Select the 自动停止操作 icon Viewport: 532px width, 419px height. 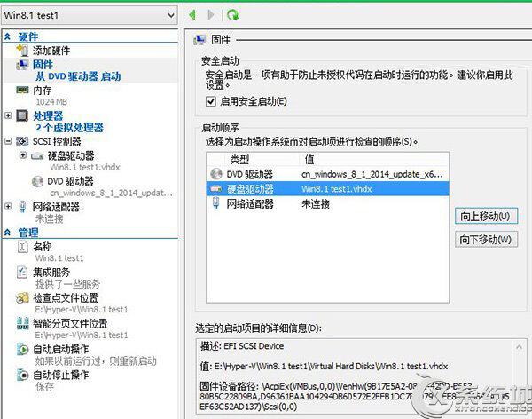(22, 375)
